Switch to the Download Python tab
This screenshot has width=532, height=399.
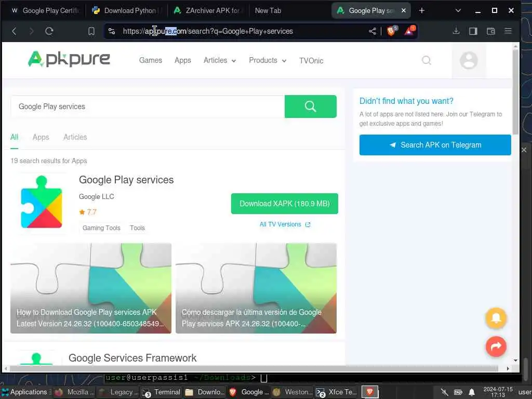click(126, 10)
